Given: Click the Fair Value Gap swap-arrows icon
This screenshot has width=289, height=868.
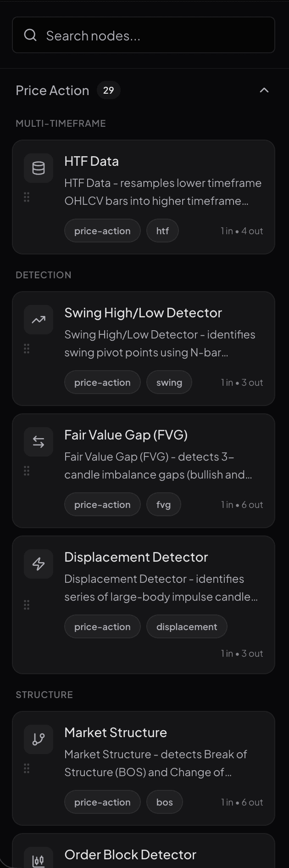Looking at the screenshot, I should 39,442.
